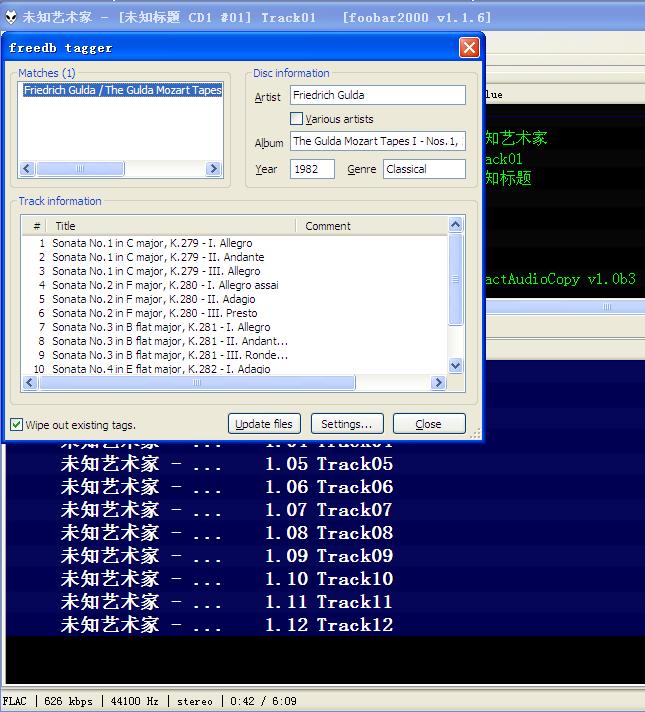Screen dimensions: 645x712
Task: Click the track list's up scroll arrow
Action: pyautogui.click(x=456, y=224)
